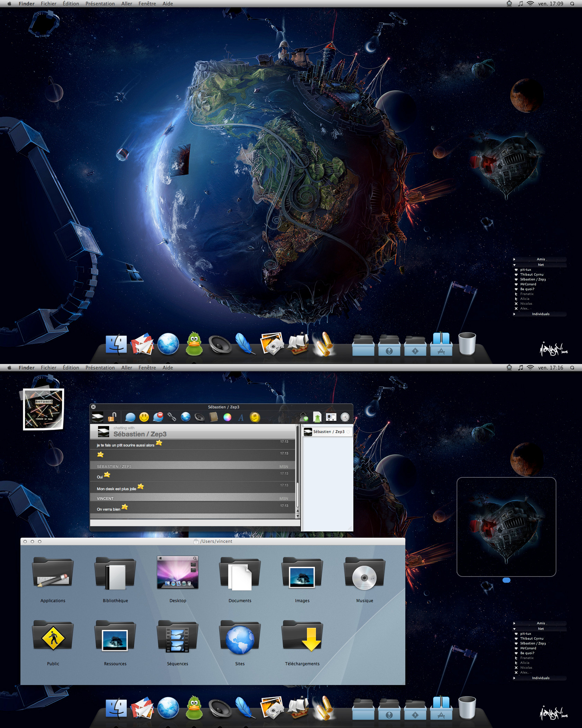Open the Applications folder in the /Users/vincent window

click(53, 579)
